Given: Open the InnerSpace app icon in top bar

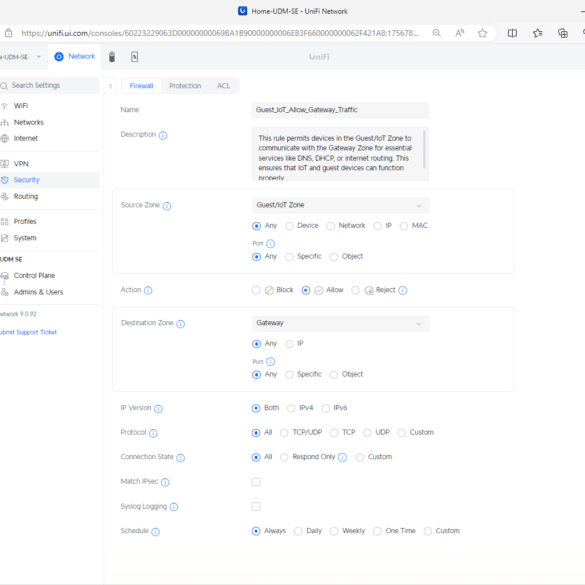Looking at the screenshot, I should [135, 57].
